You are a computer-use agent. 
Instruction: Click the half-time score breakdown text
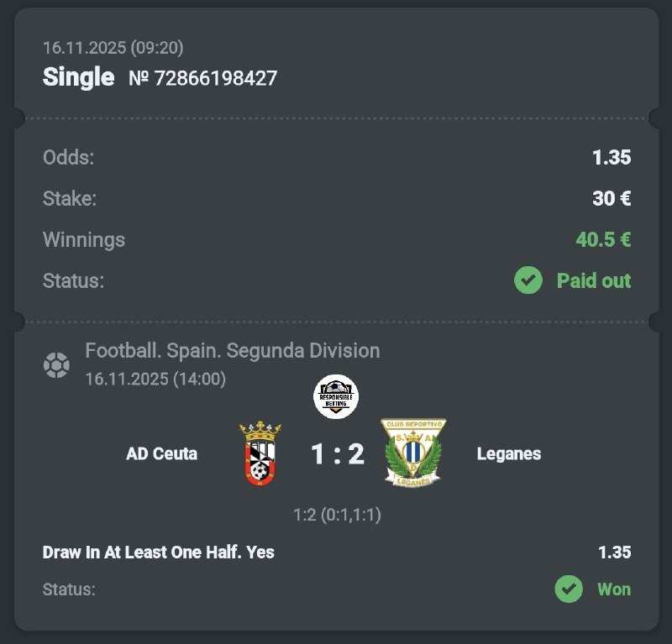click(x=337, y=514)
